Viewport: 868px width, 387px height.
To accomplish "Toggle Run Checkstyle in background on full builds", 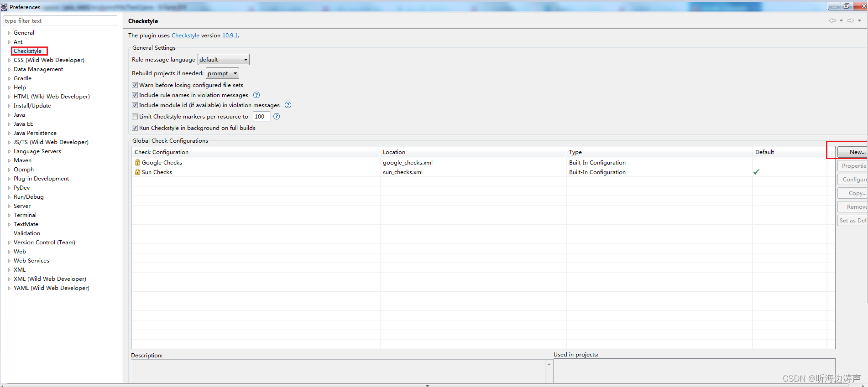I will [135, 128].
